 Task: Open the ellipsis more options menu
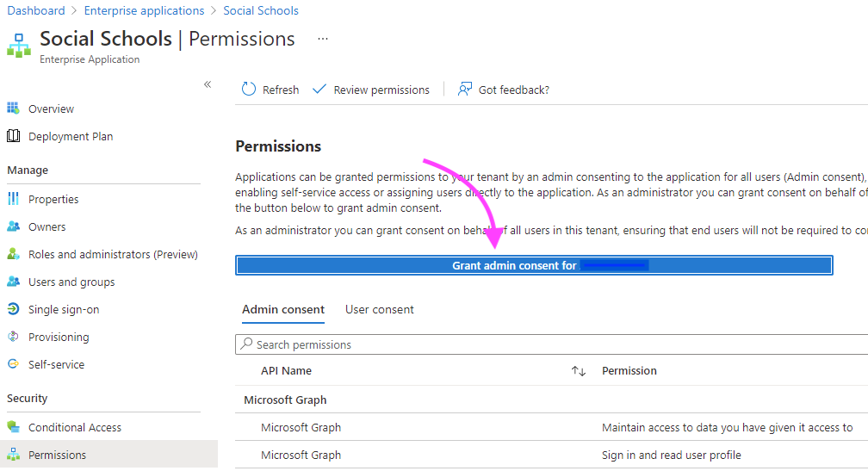[x=323, y=40]
